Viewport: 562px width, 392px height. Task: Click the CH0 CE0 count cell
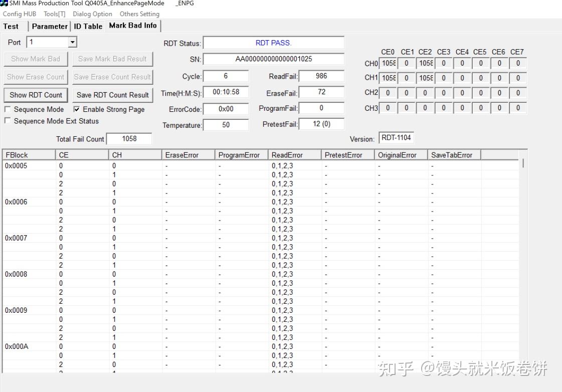[388, 64]
